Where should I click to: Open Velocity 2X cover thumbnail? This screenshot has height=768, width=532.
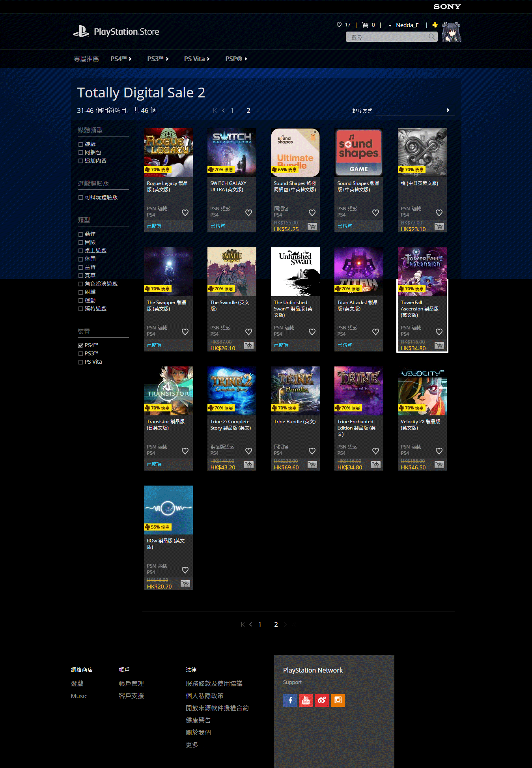tap(422, 391)
